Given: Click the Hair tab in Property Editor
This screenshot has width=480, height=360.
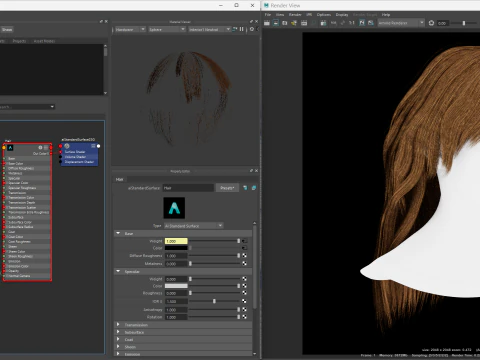Looking at the screenshot, I should [119, 179].
